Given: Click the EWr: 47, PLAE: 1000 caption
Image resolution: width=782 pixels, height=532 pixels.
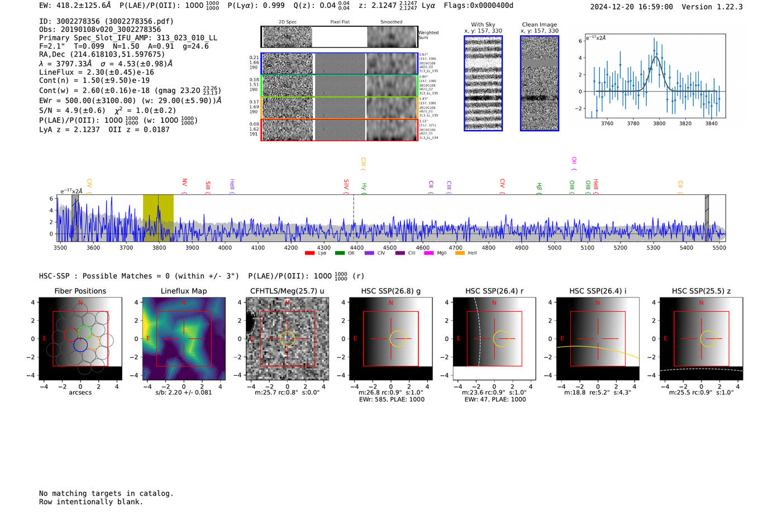Looking at the screenshot, I should click(x=495, y=400).
